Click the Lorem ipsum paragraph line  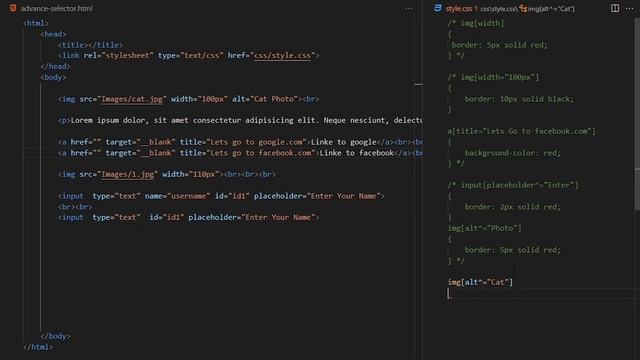tap(240, 120)
